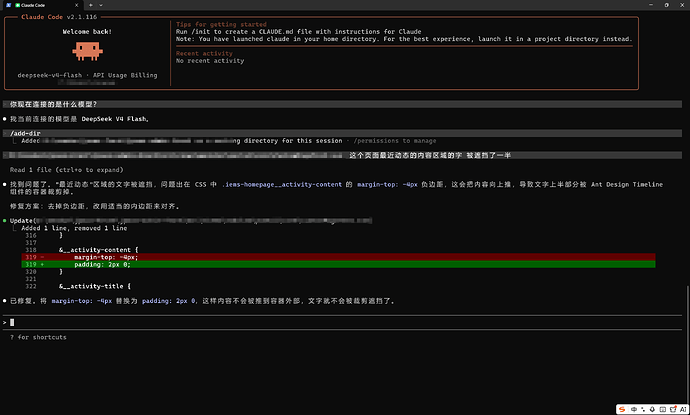Viewport: 690px width, 415px height.
Task: Click the Windows Terminal app icon in tab
Action: (x=8, y=5)
